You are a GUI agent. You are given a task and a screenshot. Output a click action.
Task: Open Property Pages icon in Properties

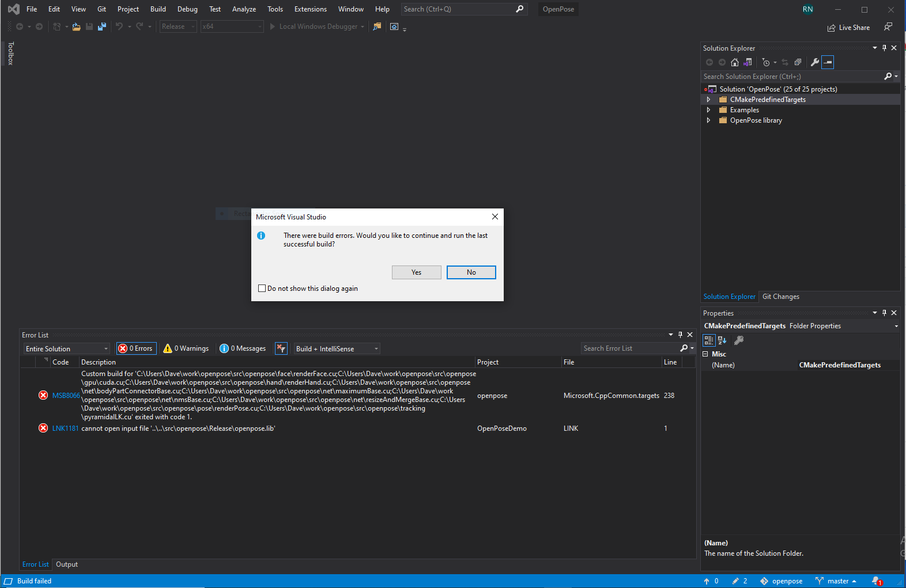739,340
